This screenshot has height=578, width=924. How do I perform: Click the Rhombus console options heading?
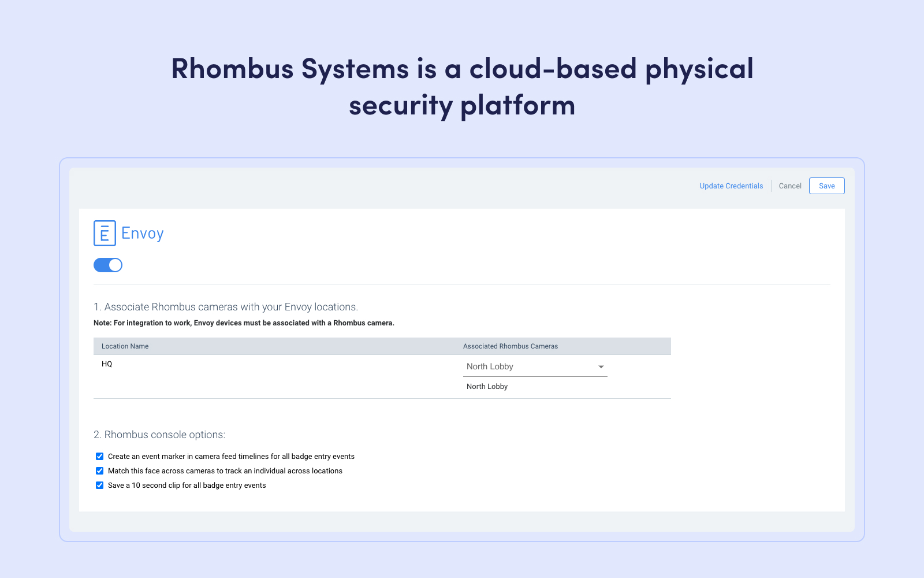(159, 435)
